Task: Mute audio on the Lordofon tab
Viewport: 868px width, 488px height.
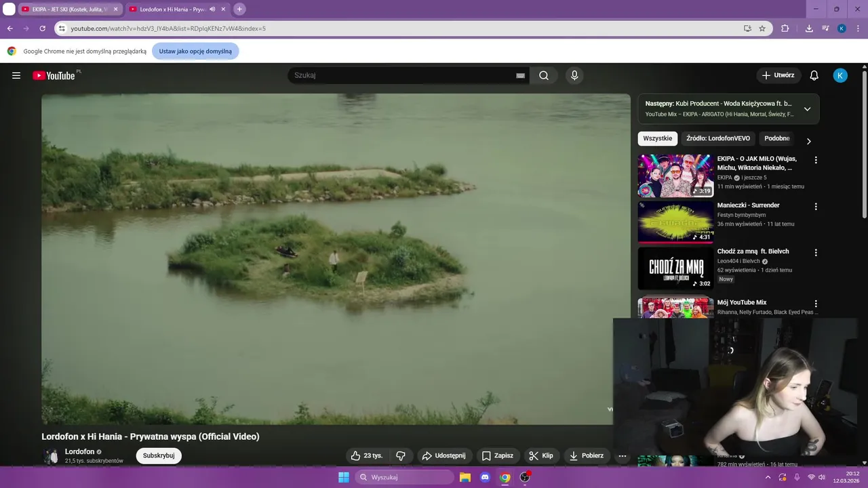Action: (212, 9)
